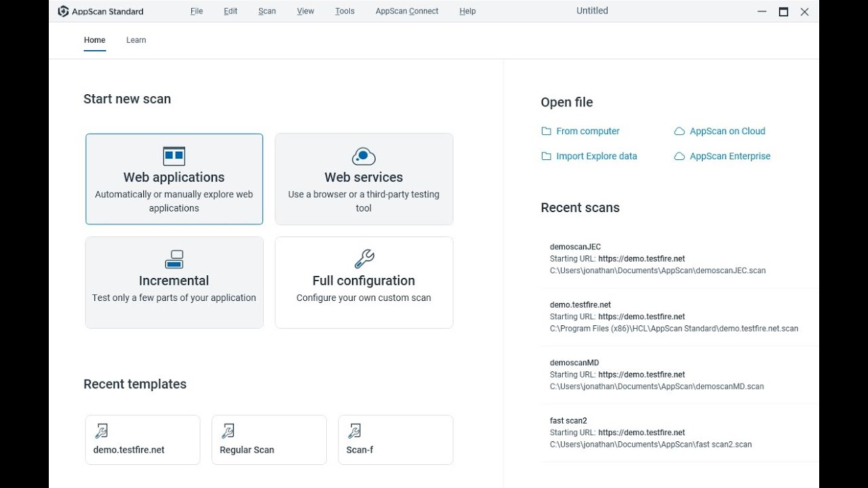The height and width of the screenshot is (488, 868).
Task: Select the Regular Scan template
Action: (x=269, y=440)
